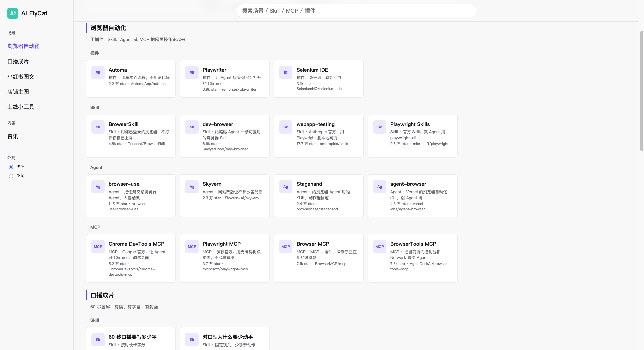This screenshot has height=350, width=644.
Task: Open the Stagehand card title
Action: coord(309,184)
